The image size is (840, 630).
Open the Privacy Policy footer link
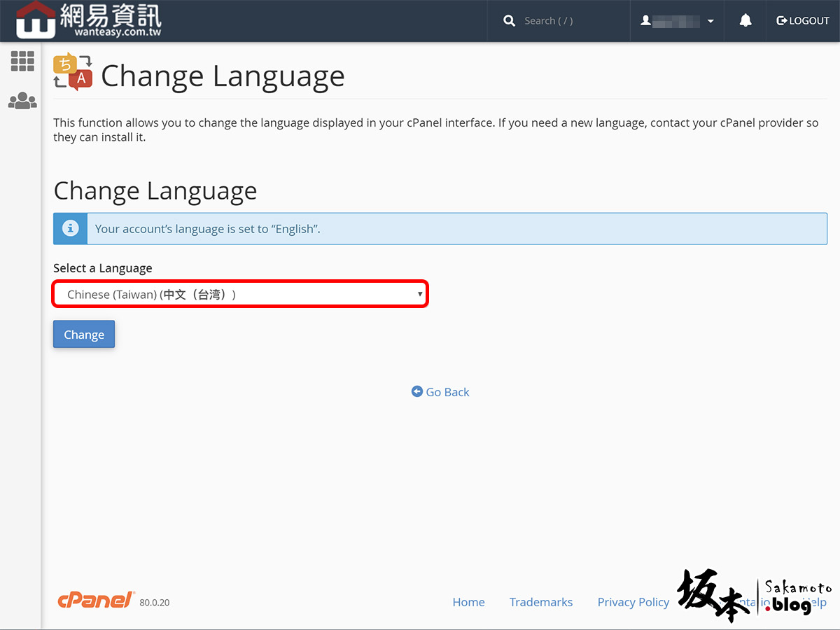pos(633,602)
